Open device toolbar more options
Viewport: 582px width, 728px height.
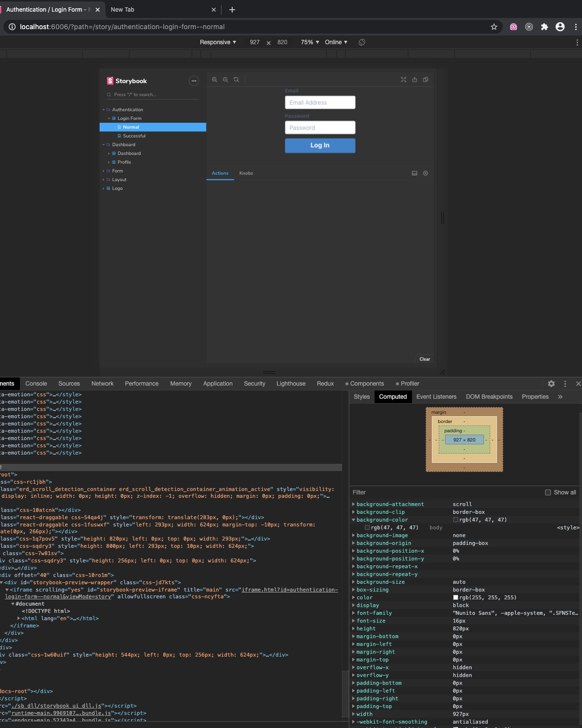tap(577, 42)
